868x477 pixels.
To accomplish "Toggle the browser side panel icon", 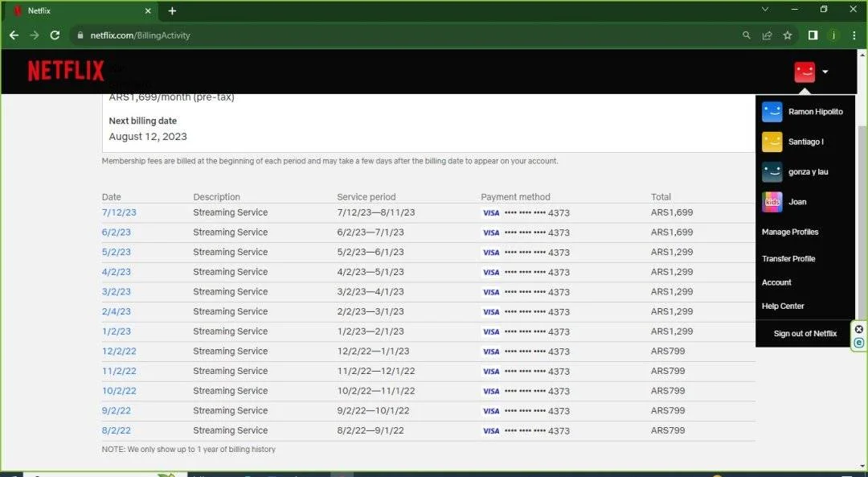I will click(813, 35).
